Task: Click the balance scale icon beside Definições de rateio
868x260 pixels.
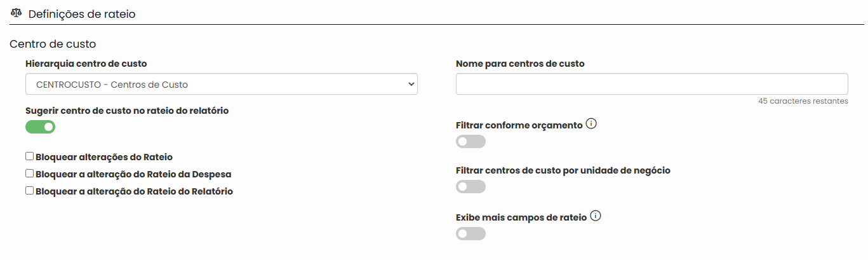Action: (x=17, y=13)
